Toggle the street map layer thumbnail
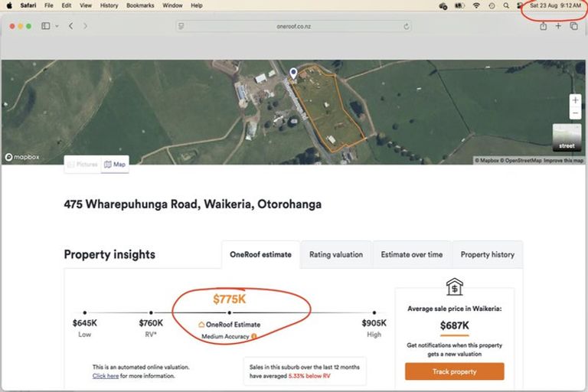The image size is (588, 392). click(x=567, y=138)
